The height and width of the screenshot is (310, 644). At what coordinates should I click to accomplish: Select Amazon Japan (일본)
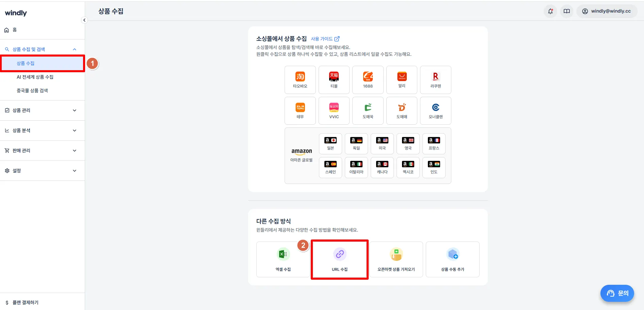331,144
